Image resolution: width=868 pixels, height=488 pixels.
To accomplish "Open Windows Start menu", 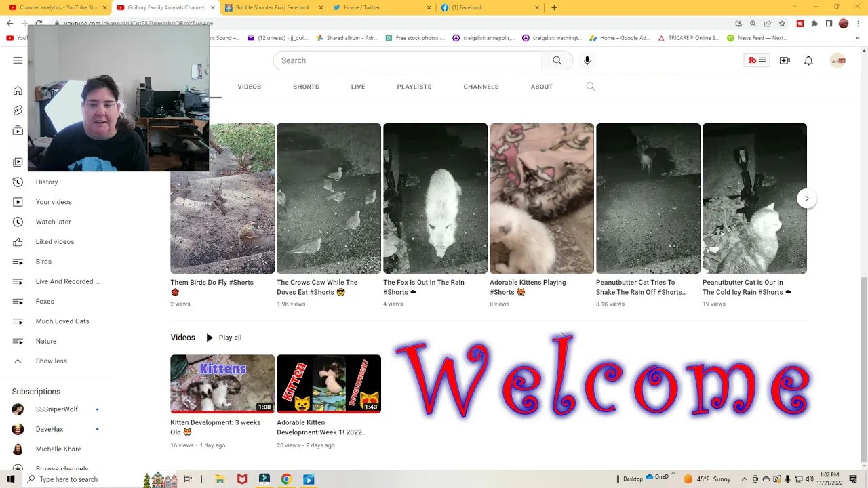I will pos(10,479).
